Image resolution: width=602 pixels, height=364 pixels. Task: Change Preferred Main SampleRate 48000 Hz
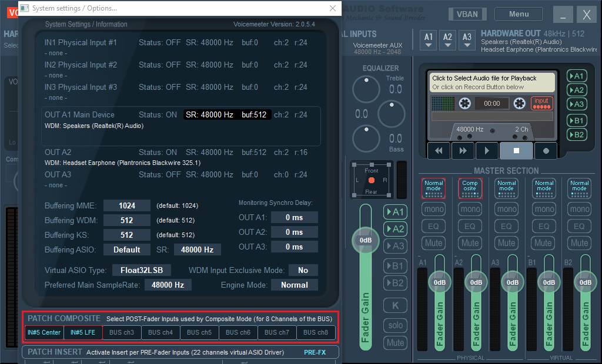point(168,285)
